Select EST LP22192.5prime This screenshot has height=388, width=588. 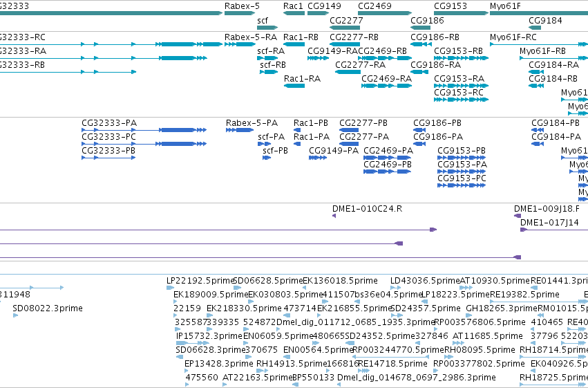pos(171,288)
